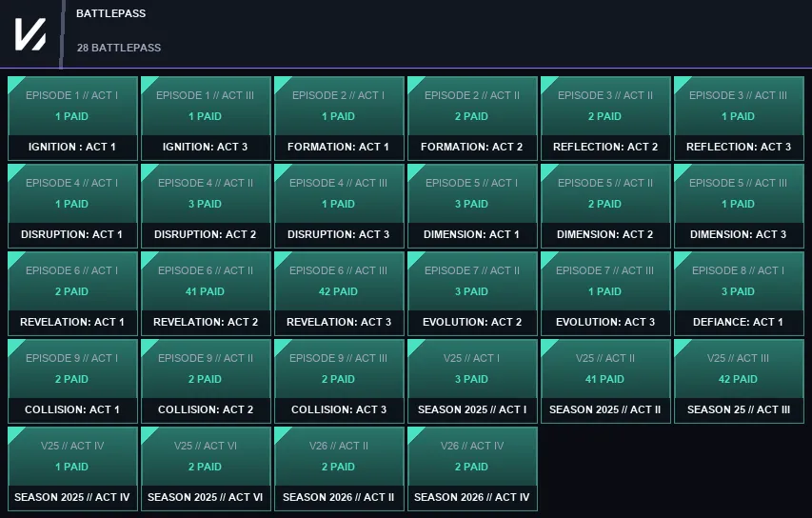This screenshot has width=812, height=518.
Task: Select Dimension: Act 1 battlepass card
Action: (x=472, y=207)
